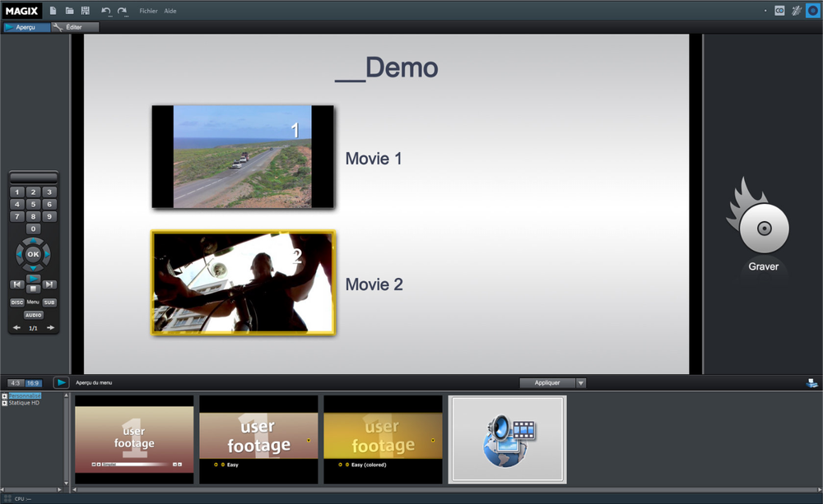The height and width of the screenshot is (504, 823).
Task: Create a new project with the blank page icon
Action: coord(53,11)
